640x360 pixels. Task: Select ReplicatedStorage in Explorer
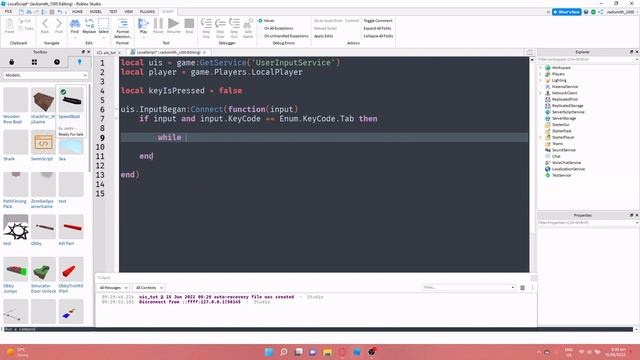(567, 106)
